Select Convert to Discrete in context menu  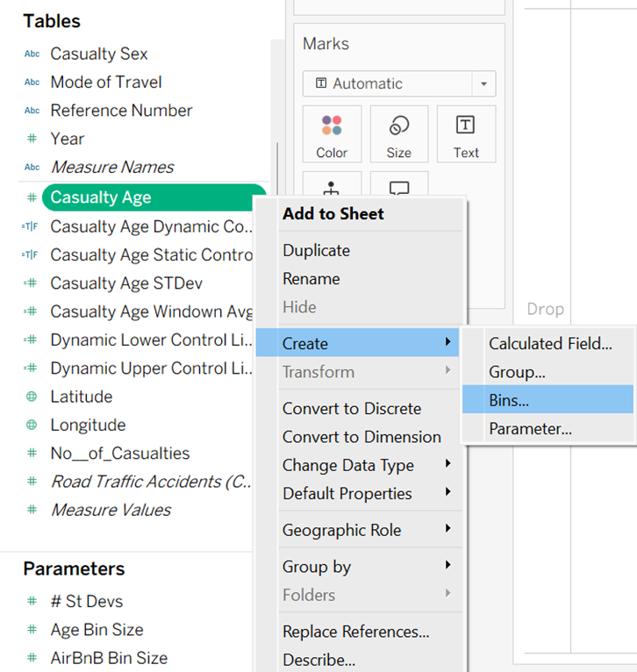coord(352,409)
